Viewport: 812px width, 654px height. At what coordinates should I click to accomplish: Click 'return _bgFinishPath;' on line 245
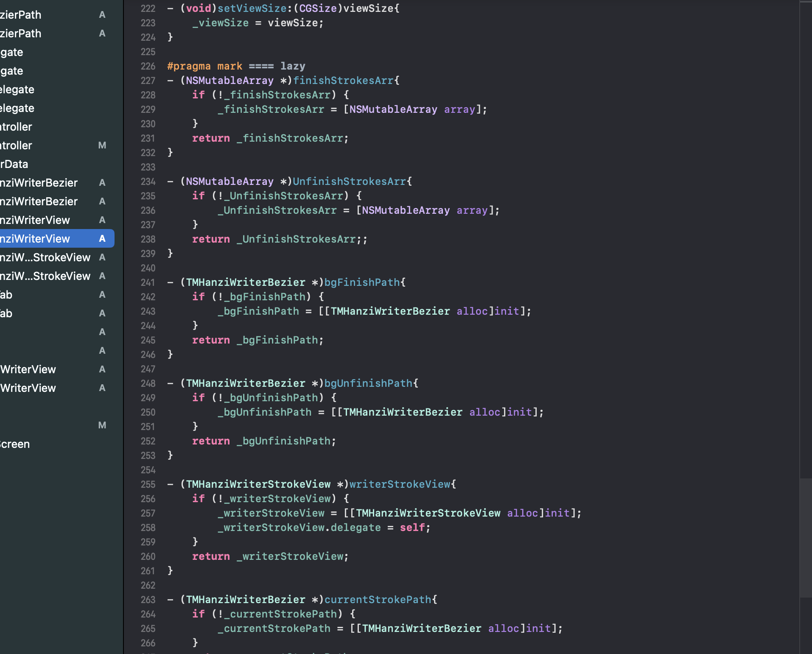click(258, 340)
